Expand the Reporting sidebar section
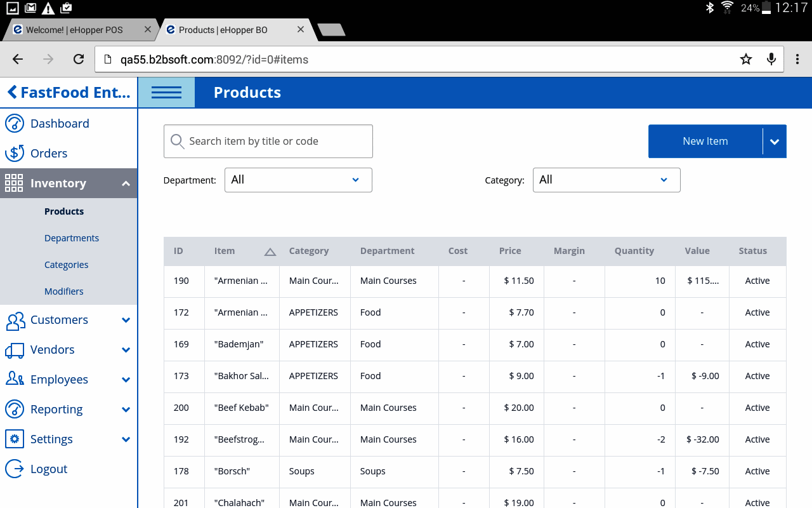 pyautogui.click(x=126, y=410)
